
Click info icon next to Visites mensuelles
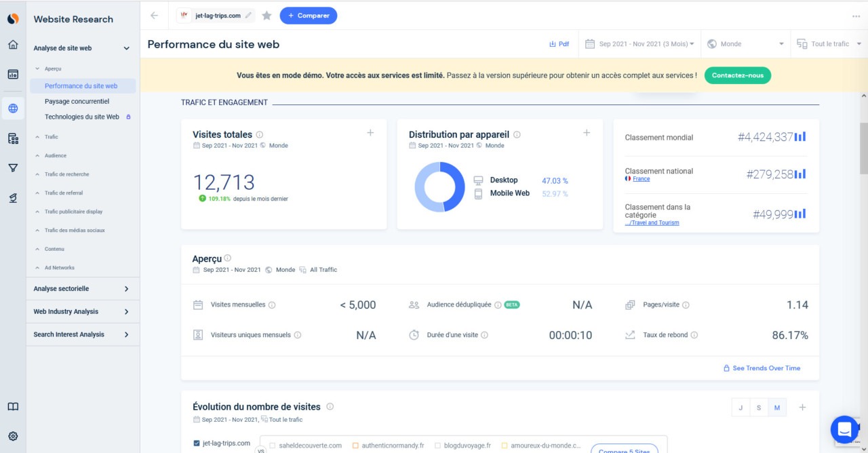(272, 305)
